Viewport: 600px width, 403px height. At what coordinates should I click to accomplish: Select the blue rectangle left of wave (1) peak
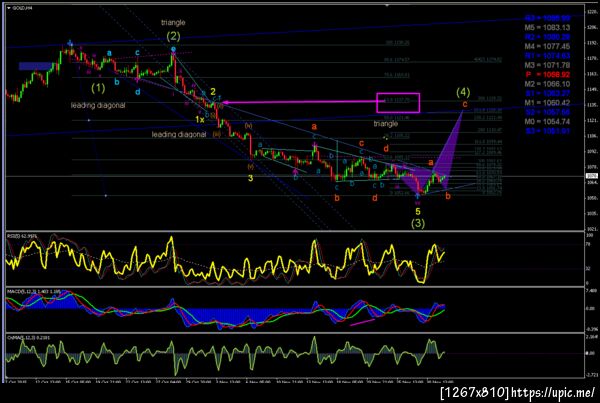click(35, 66)
